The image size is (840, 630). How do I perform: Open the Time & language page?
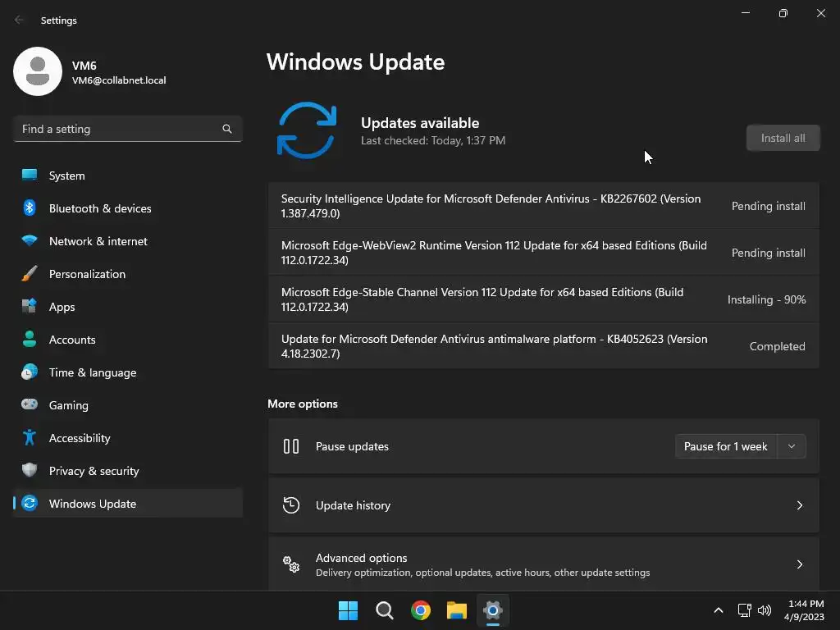[x=127, y=372]
